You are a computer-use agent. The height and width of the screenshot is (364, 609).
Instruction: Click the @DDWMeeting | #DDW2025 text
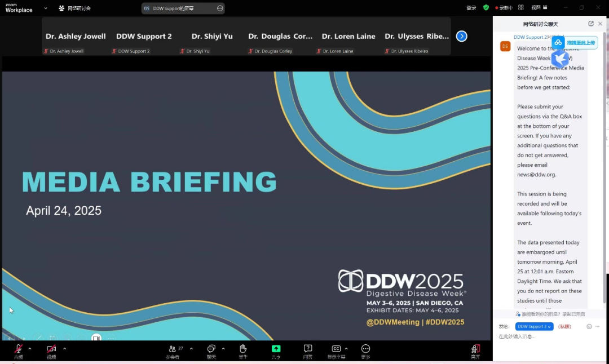415,322
